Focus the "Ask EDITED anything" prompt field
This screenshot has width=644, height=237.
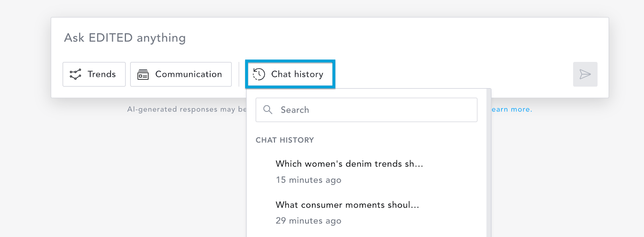point(282,38)
